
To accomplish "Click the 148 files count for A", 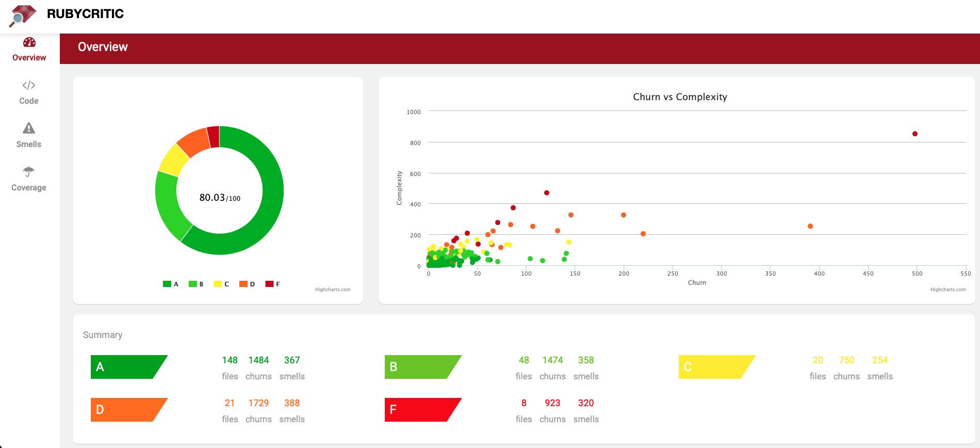I will click(x=230, y=360).
